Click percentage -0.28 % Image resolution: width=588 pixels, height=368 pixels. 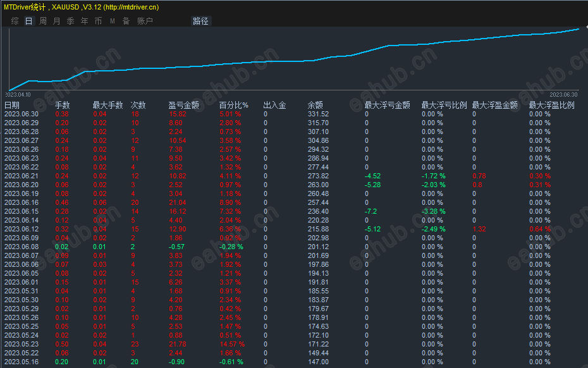click(x=231, y=247)
